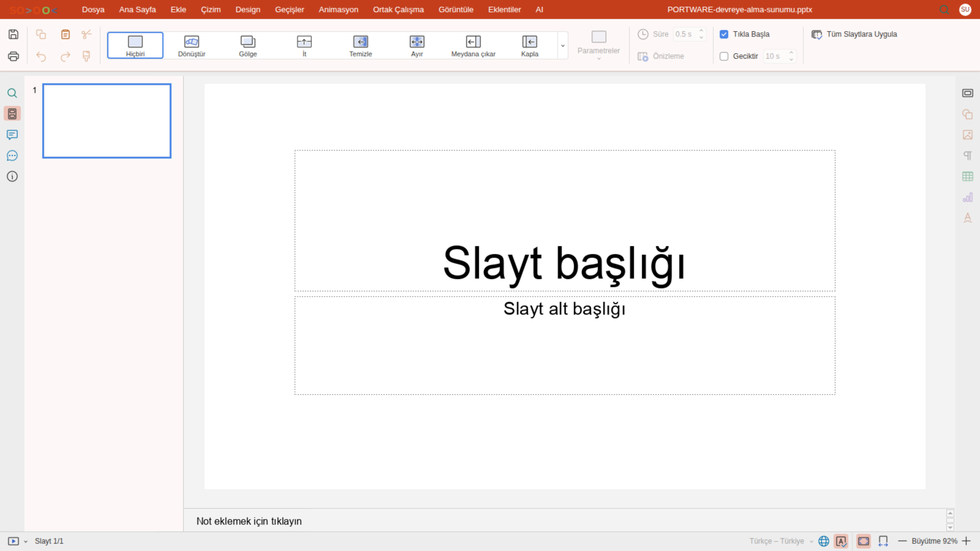Toggle the slides panel icon
980x551 pixels.
[12, 114]
